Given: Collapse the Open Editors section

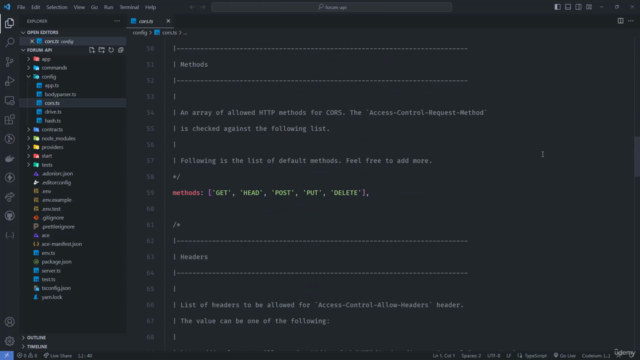Looking at the screenshot, I should click(x=23, y=32).
